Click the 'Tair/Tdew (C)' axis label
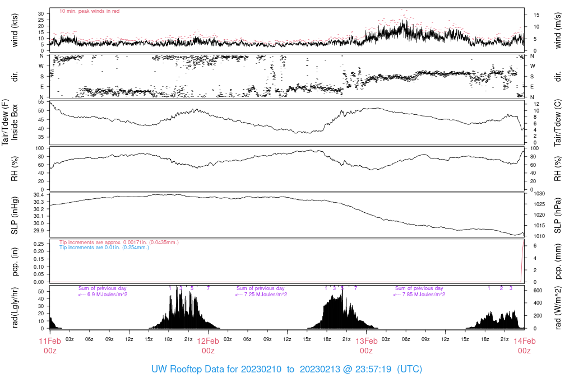The width and height of the screenshot is (574, 392). click(558, 123)
